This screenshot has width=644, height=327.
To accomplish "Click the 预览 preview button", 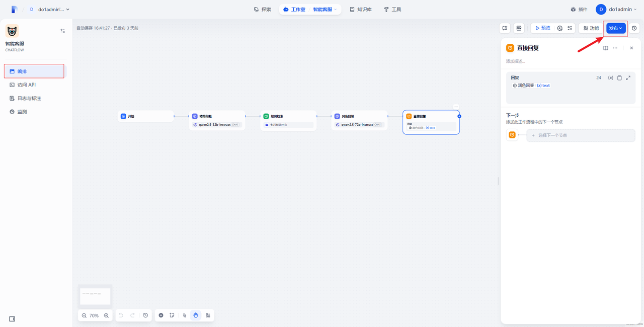I will [x=542, y=28].
